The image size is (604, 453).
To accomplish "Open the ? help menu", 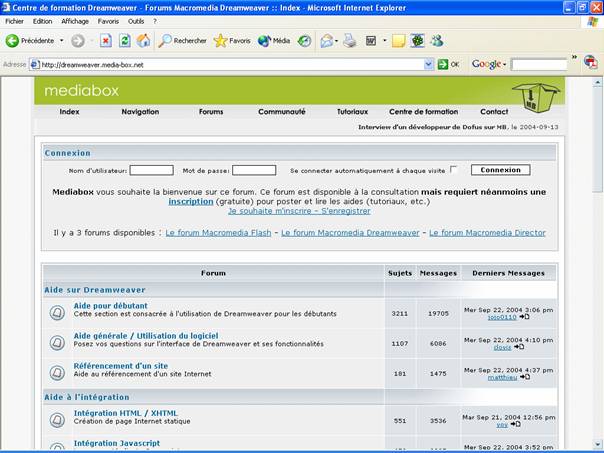I will [x=155, y=21].
